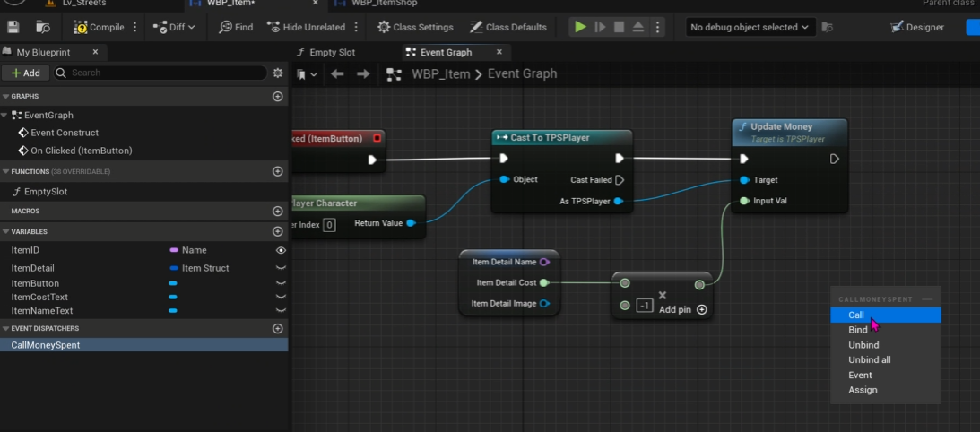Navigate back in graph history
980x432 pixels.
(x=337, y=73)
